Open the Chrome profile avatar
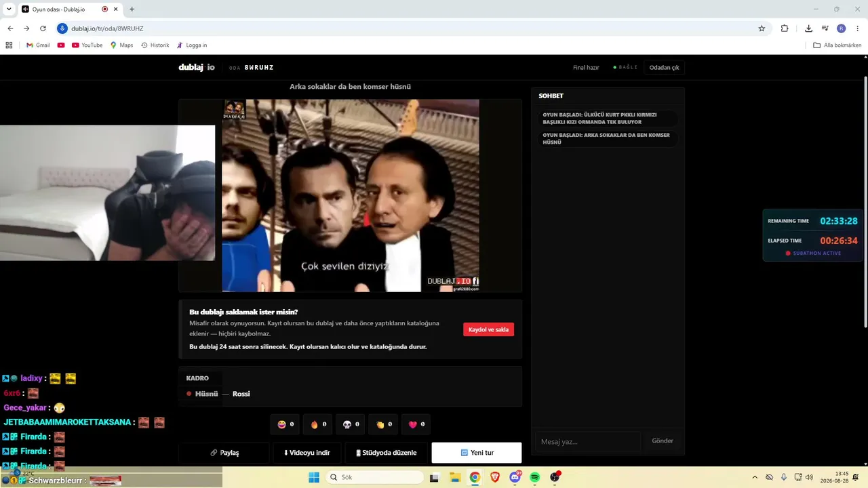 pos(841,28)
